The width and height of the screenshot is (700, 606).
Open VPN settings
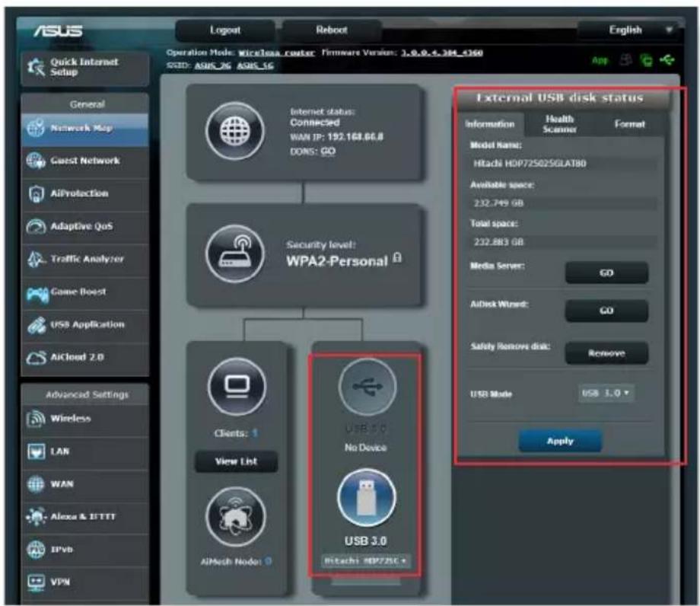[84, 582]
